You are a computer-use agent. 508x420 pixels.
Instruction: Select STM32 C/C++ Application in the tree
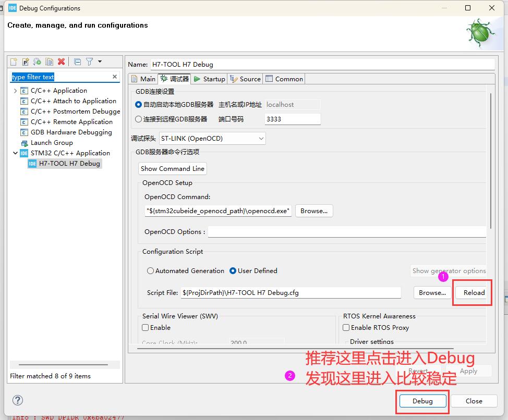(70, 153)
